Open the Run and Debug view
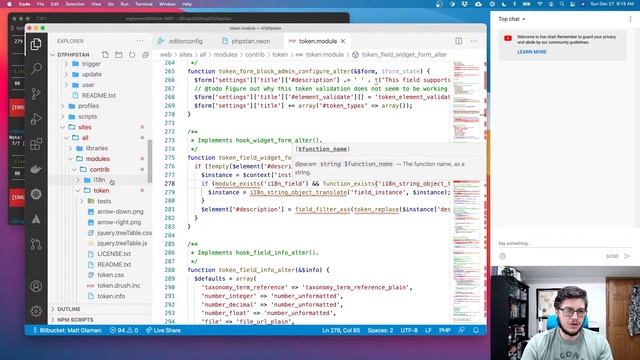Viewport: 640px width, 360px height. pyautogui.click(x=36, y=119)
